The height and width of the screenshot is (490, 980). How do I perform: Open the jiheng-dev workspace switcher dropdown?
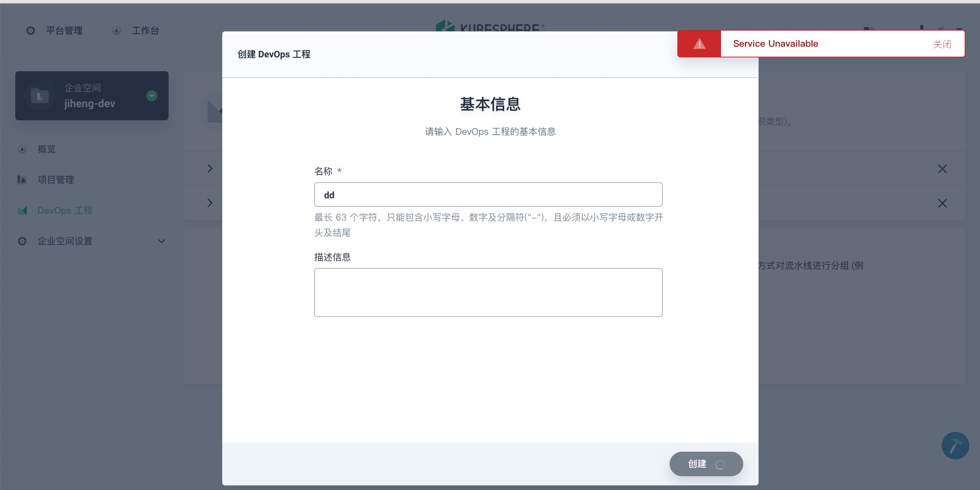(x=152, y=96)
